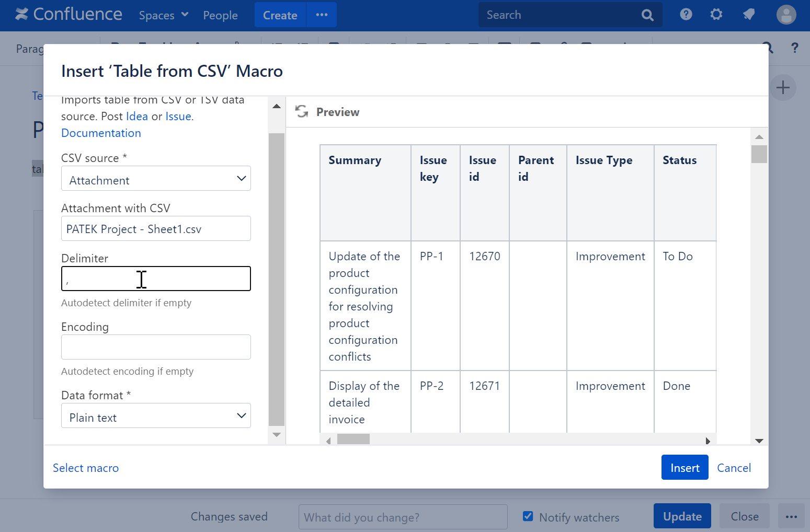Click the Confluence logo icon
810x532 pixels.
[x=22, y=15]
